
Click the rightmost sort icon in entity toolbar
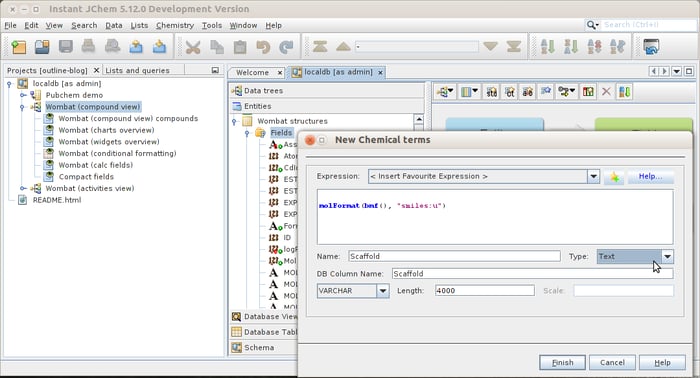click(x=624, y=92)
